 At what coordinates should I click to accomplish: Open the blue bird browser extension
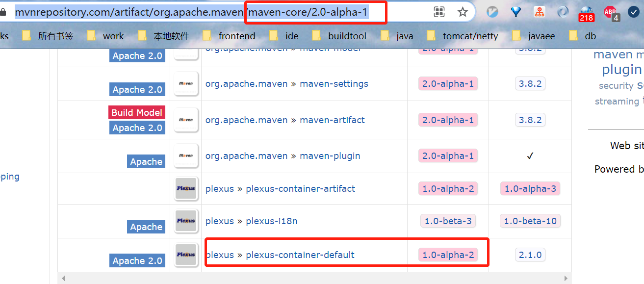tap(492, 12)
